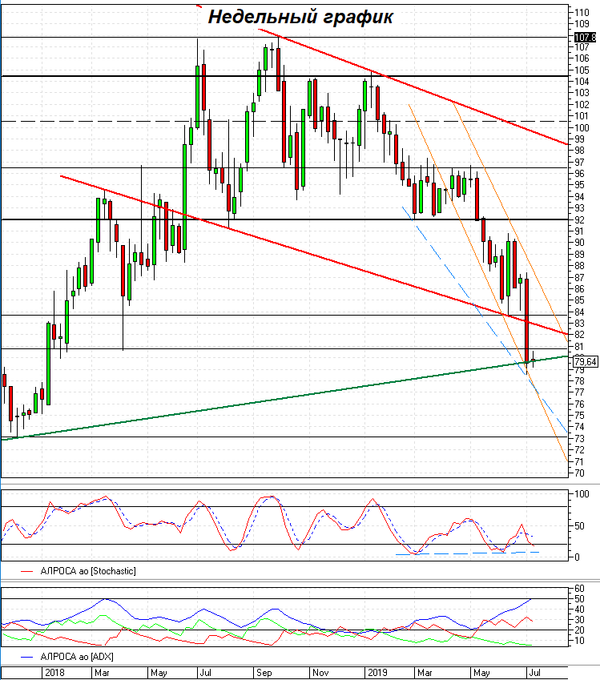600x680 pixels.
Task: Click the Nov label on time axis
Action: click(x=320, y=673)
